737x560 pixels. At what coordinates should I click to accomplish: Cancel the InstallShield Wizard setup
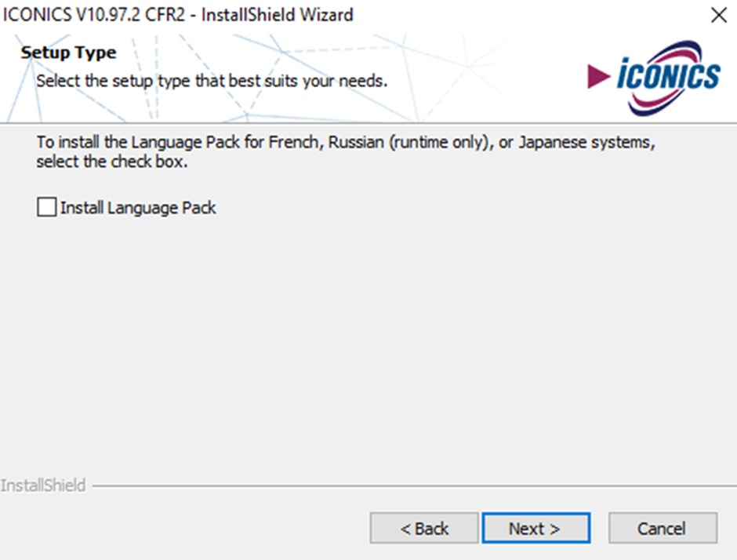tap(663, 528)
